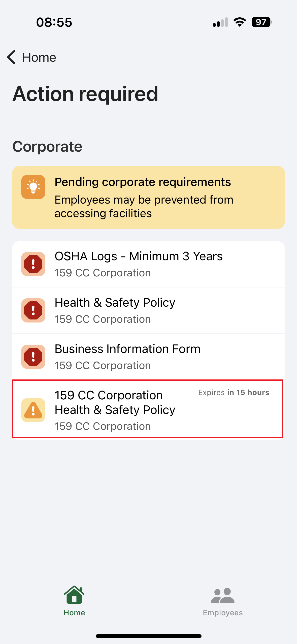Tap the battery indicator in status bar
Screen dimensions: 297x644
pyautogui.click(x=261, y=22)
